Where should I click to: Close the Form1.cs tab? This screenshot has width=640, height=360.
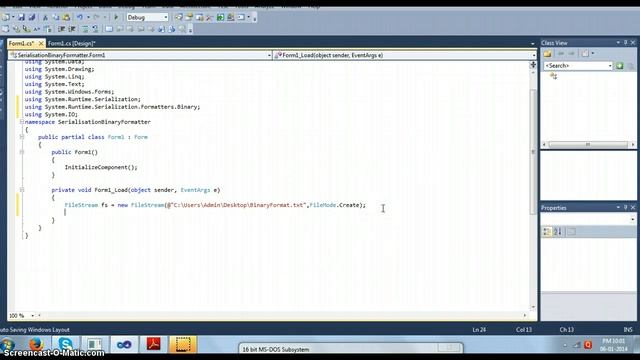click(41, 43)
